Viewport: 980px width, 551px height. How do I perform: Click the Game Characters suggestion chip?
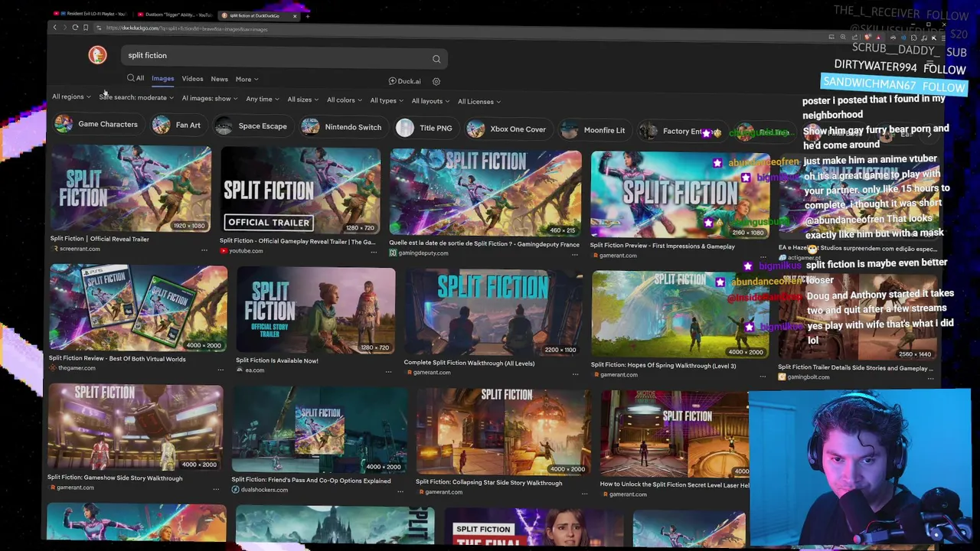pyautogui.click(x=96, y=124)
